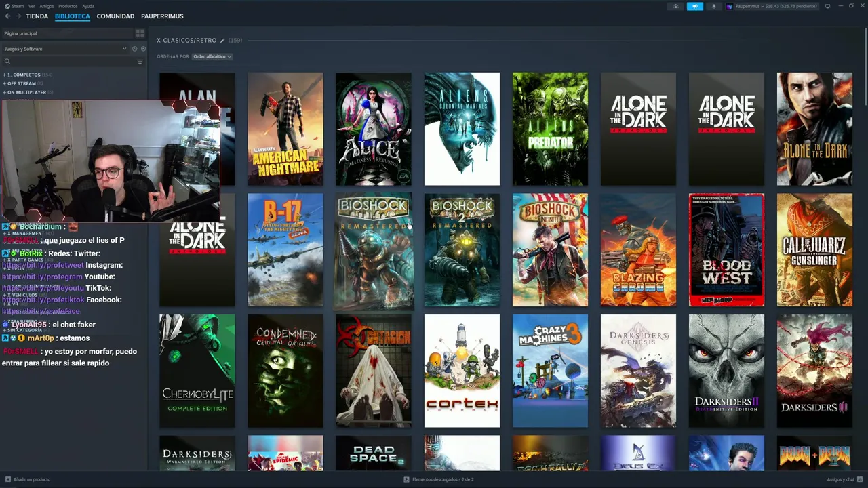The image size is (868, 488).
Task: Open the Productos menu
Action: [x=68, y=6]
